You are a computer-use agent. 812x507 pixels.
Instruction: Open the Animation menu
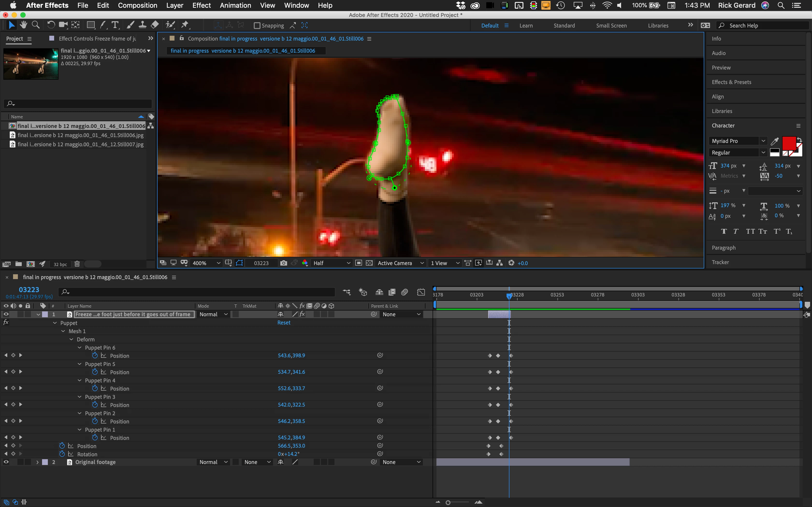pyautogui.click(x=235, y=5)
